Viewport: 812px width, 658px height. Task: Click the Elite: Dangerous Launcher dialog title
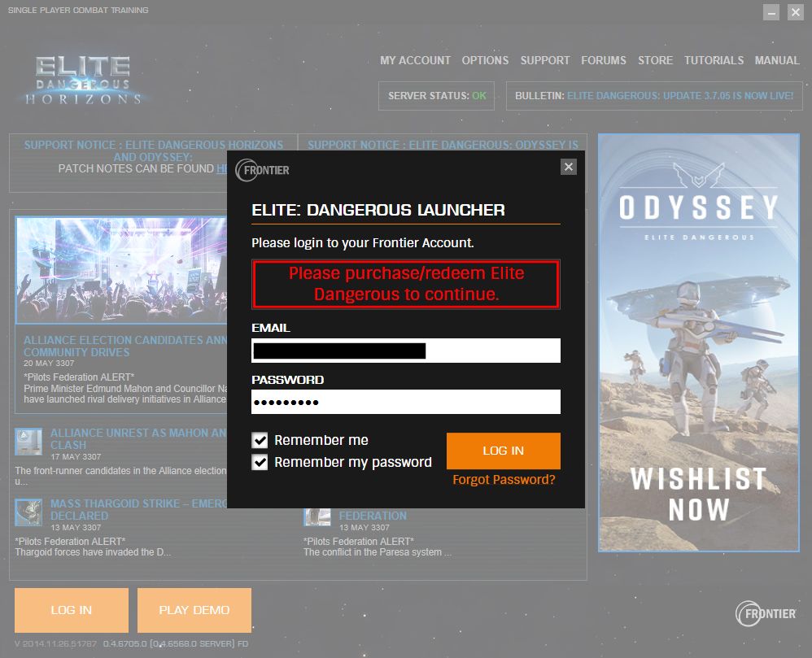[378, 210]
